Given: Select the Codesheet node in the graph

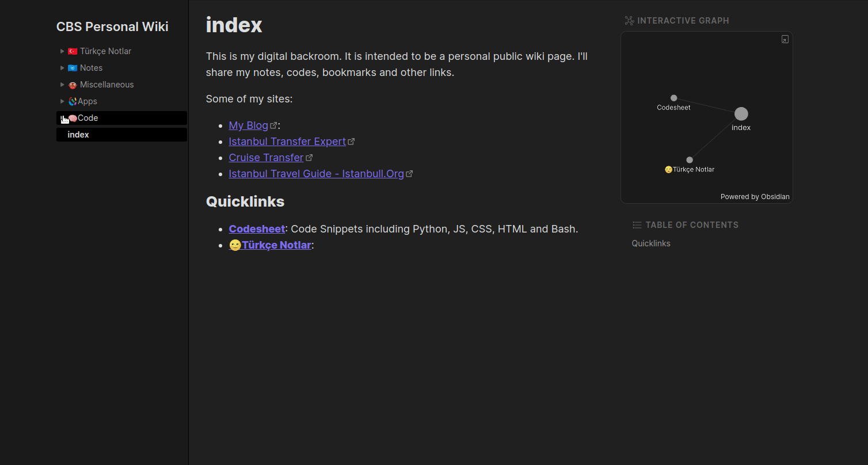Looking at the screenshot, I should pos(673,98).
